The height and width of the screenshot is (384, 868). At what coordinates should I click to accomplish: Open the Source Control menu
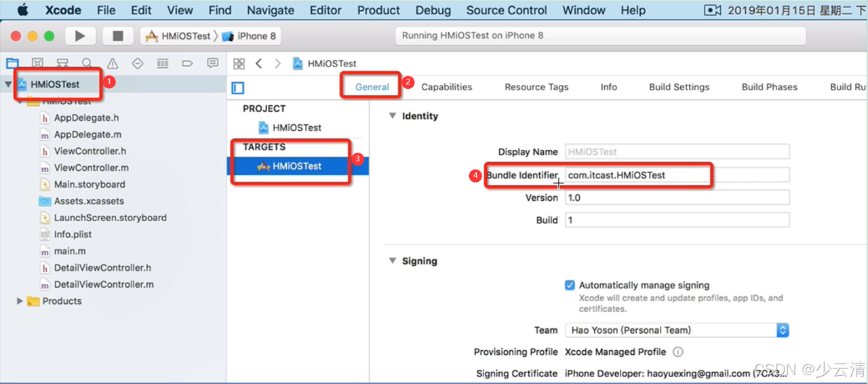click(x=507, y=10)
